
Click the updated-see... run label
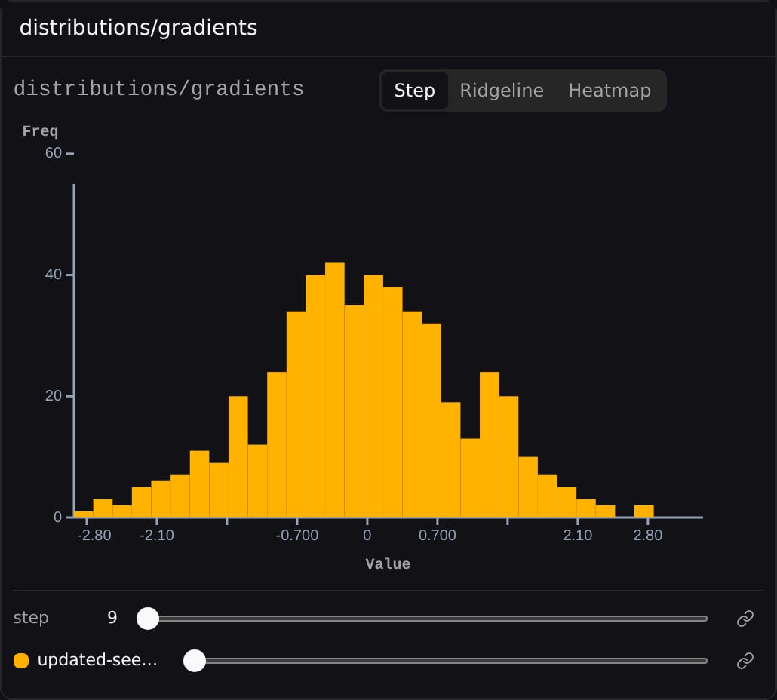click(x=97, y=660)
